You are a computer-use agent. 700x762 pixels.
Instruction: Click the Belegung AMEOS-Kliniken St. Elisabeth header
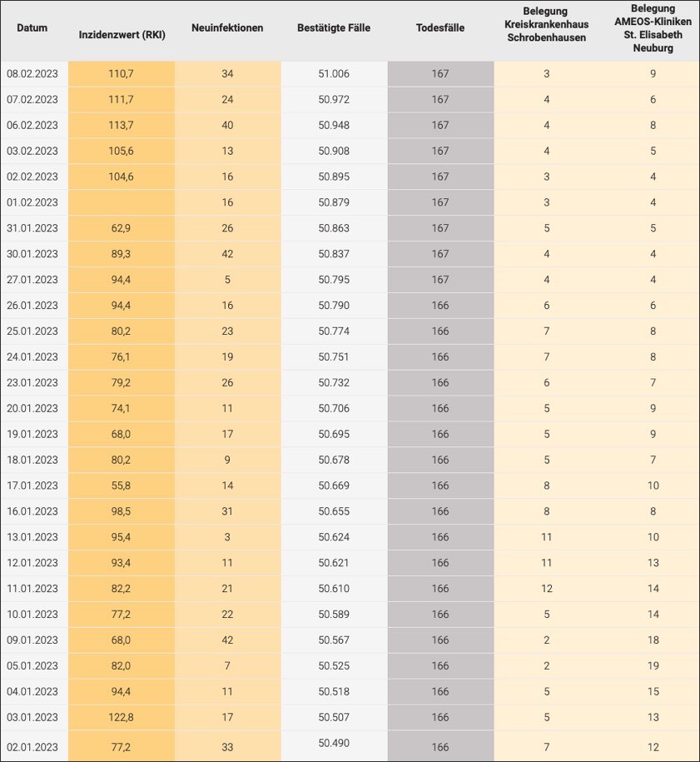[x=653, y=30]
